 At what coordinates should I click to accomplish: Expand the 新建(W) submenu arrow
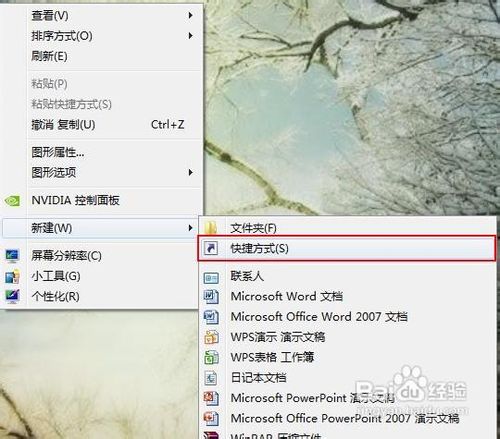point(190,228)
